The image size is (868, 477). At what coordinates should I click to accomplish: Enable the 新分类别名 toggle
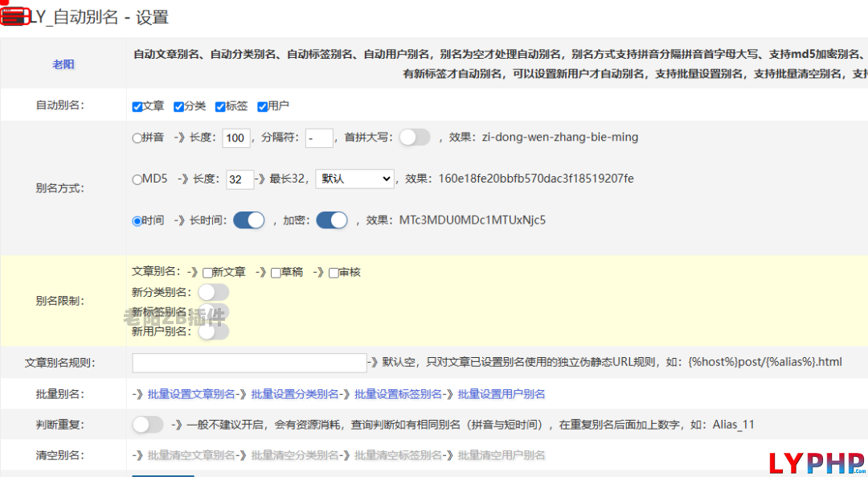coord(213,292)
